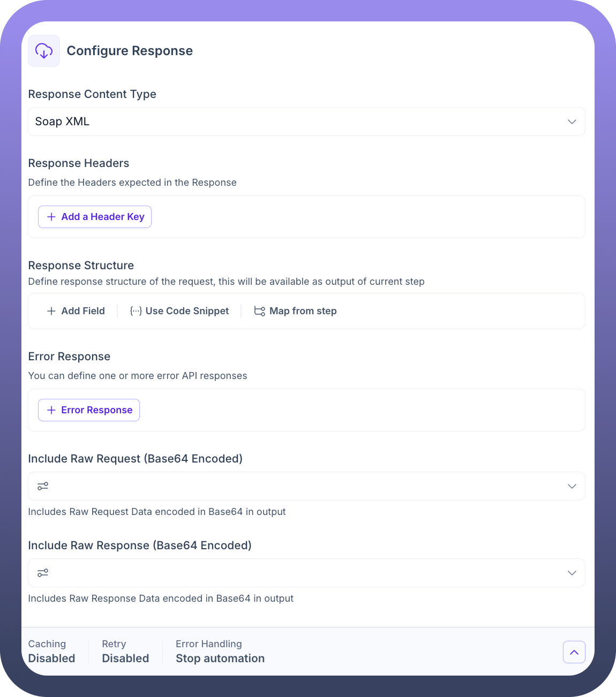Select Add Field in the Response Structure toolbar

click(83, 311)
